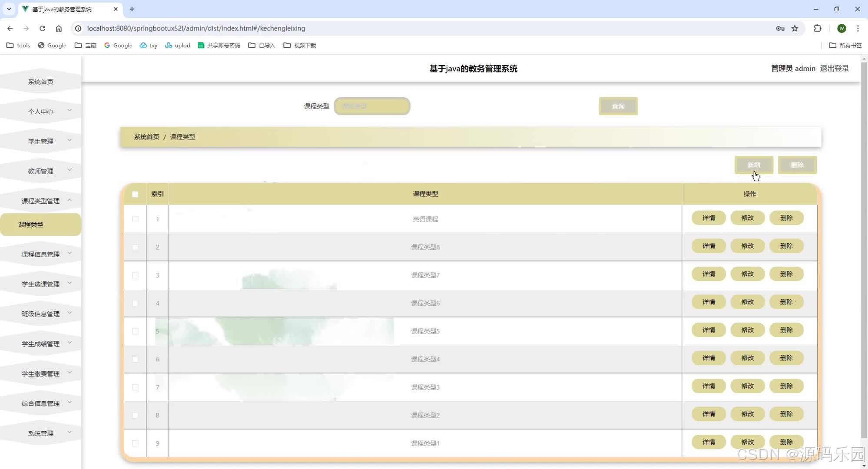Image resolution: width=868 pixels, height=469 pixels.
Task: Open the browser extensions puzzle icon
Action: click(x=818, y=28)
